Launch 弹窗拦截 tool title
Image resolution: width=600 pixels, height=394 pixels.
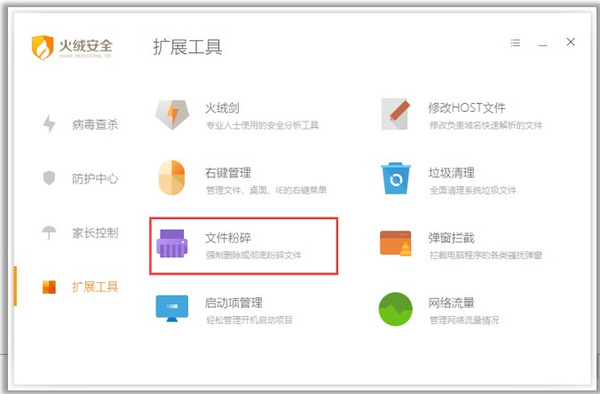coord(452,238)
